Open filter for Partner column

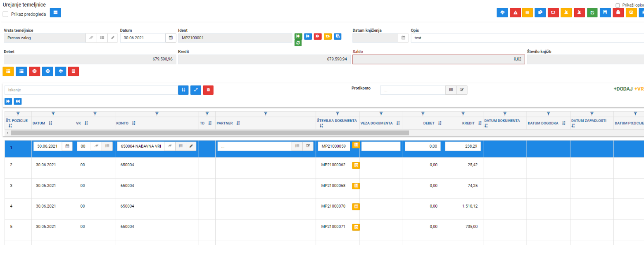pos(266,113)
